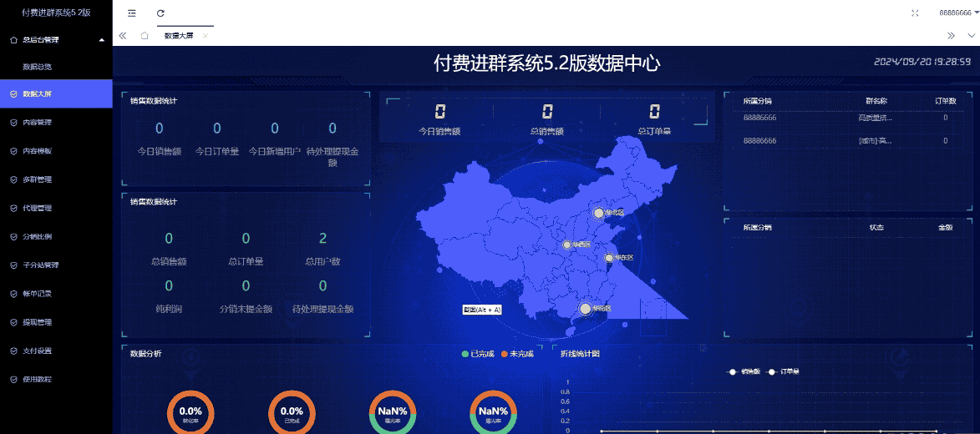Click the [城市] group name cell
This screenshot has width=980, height=434.
tap(876, 140)
